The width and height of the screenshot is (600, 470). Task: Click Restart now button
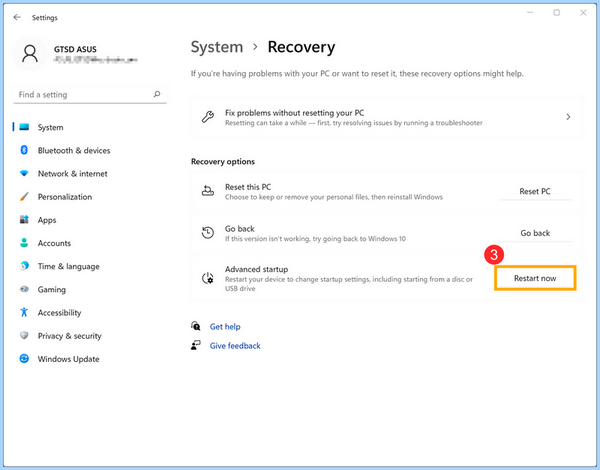click(535, 278)
